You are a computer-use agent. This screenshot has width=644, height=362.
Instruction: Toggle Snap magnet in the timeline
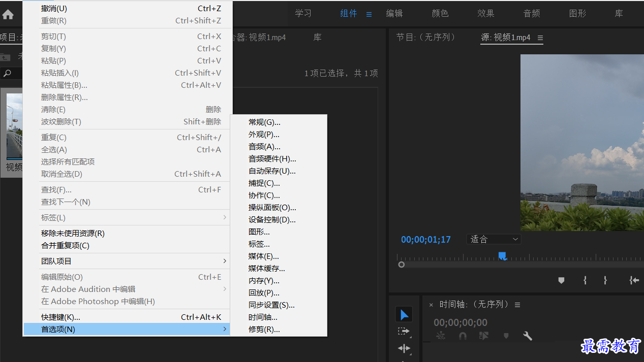(x=463, y=336)
